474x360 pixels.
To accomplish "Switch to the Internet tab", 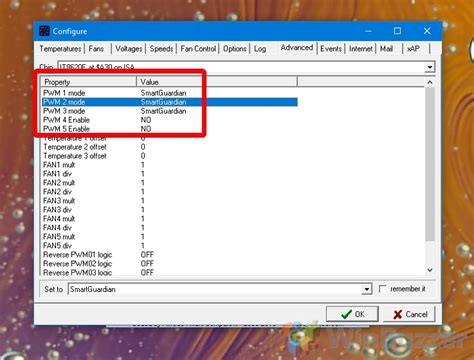I will click(x=361, y=49).
